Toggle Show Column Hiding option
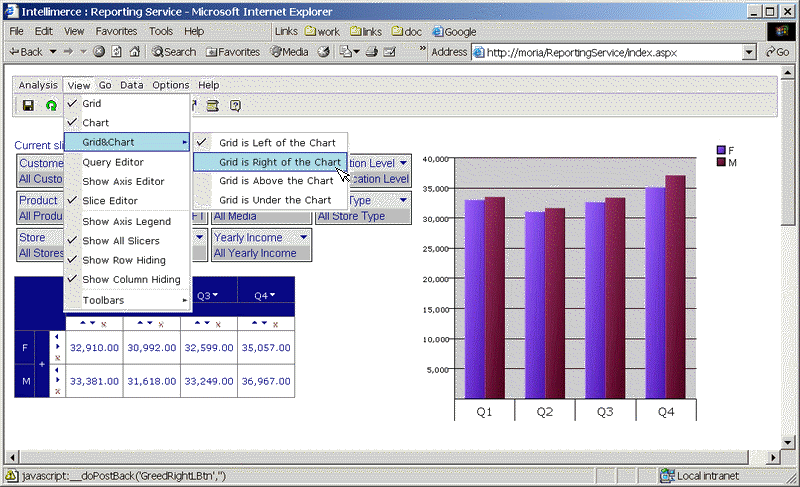 coord(127,279)
